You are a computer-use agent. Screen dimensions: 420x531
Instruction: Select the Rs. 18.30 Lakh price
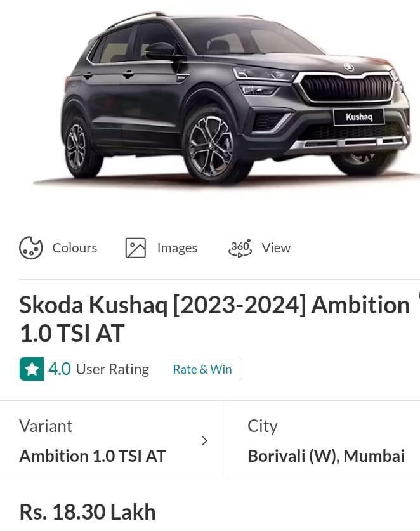pos(88,511)
